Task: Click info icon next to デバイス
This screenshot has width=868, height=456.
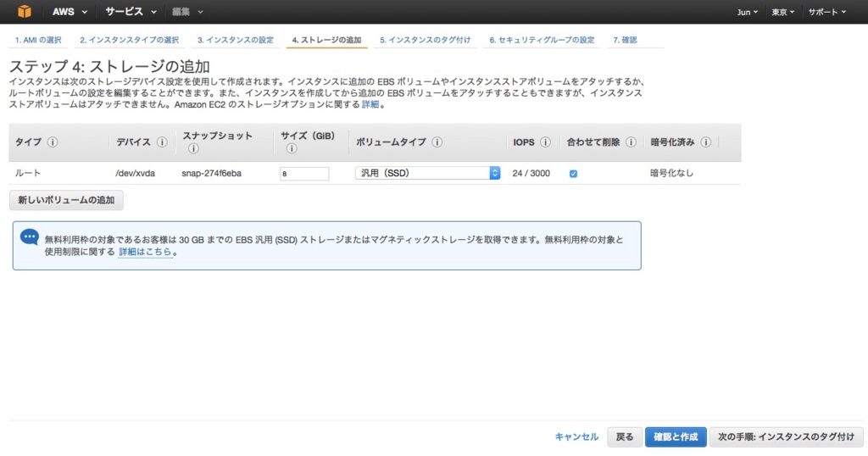Action: pos(162,142)
